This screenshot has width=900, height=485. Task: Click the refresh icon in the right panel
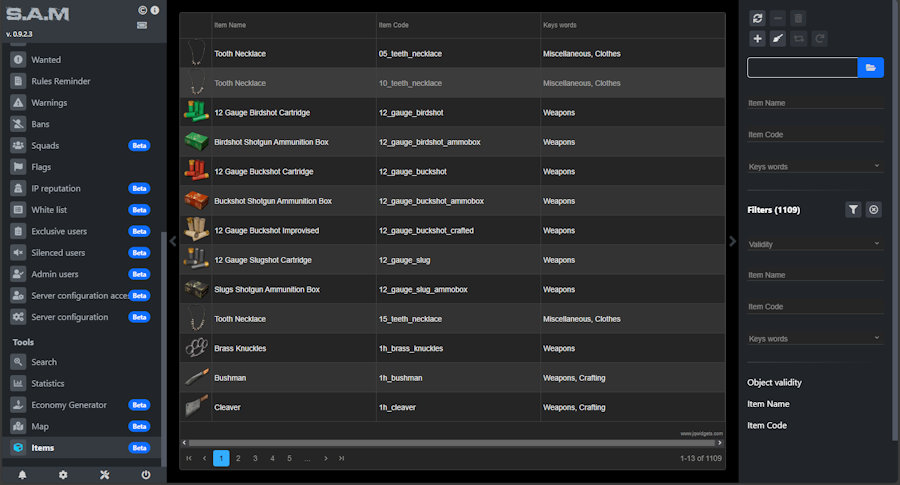click(757, 18)
